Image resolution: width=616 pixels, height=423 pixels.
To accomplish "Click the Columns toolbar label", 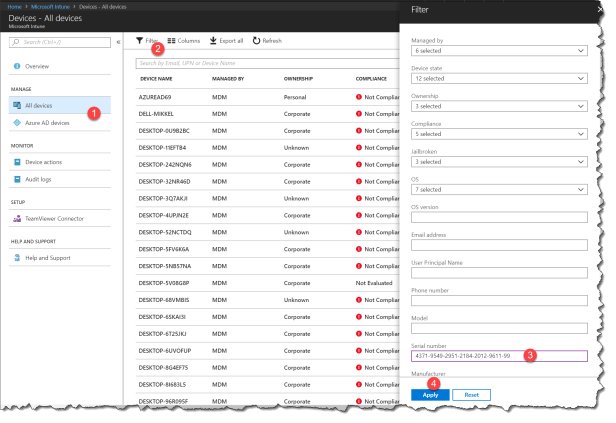I will 189,41.
